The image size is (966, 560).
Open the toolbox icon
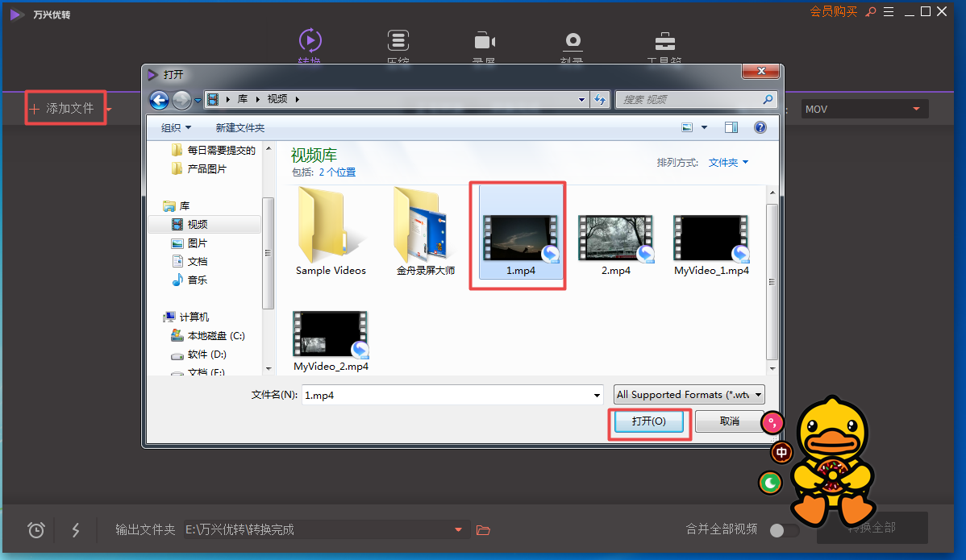(x=664, y=42)
